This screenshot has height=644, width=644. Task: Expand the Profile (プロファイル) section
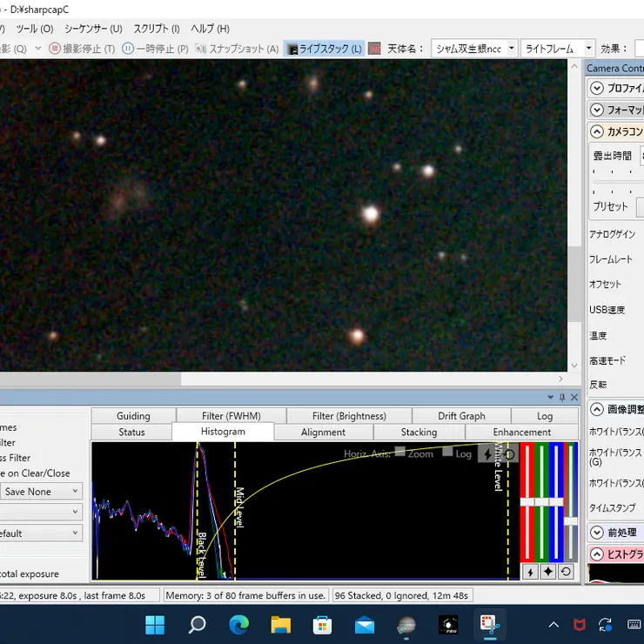click(x=596, y=88)
